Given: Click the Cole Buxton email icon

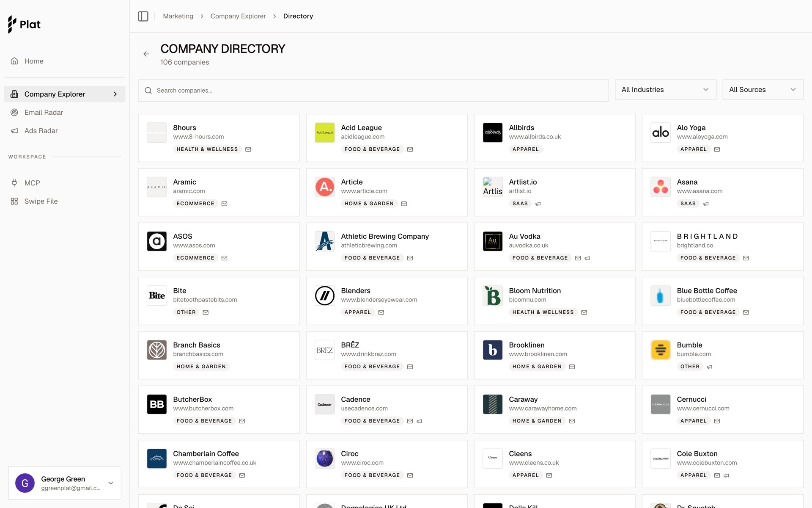Looking at the screenshot, I should tap(717, 475).
